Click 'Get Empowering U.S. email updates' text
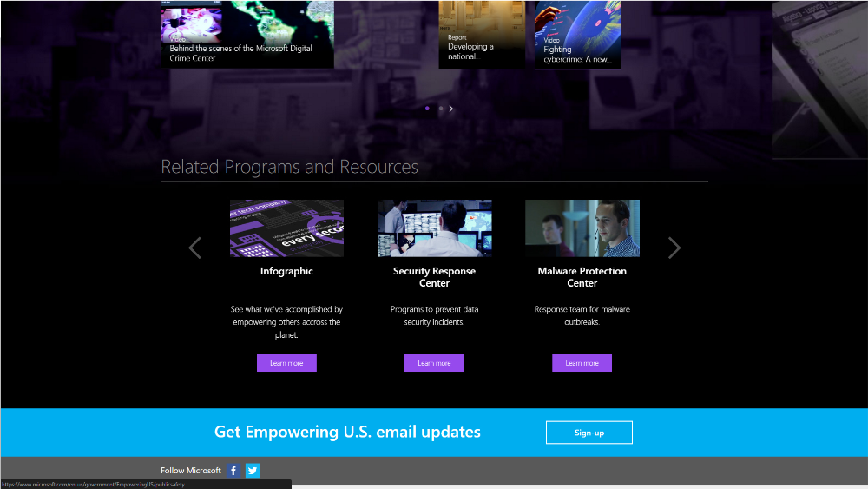Image resolution: width=868 pixels, height=489 pixels. click(x=348, y=432)
